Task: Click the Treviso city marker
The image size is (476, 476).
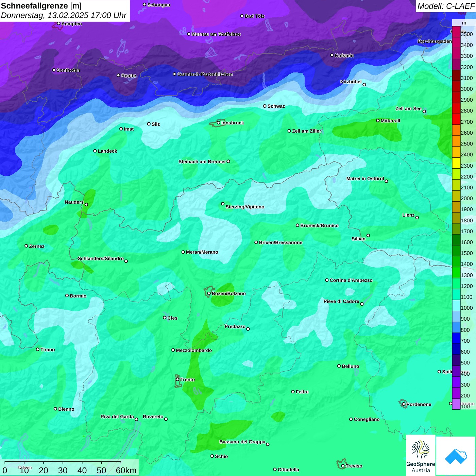Action: tap(343, 466)
